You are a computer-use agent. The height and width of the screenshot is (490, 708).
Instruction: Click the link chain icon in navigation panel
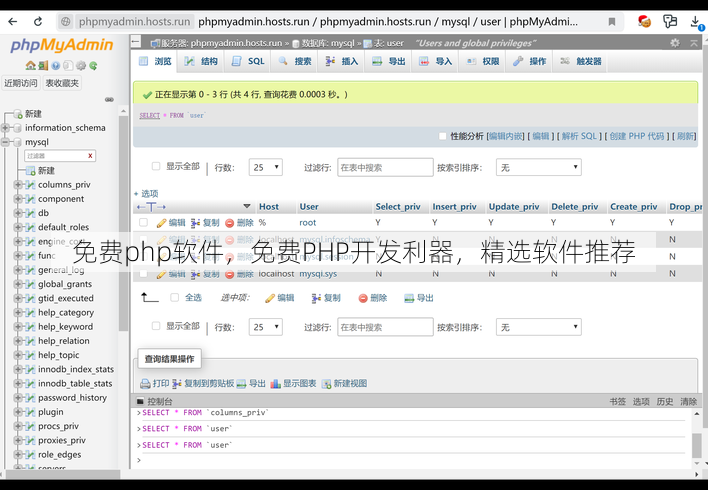tap(109, 99)
